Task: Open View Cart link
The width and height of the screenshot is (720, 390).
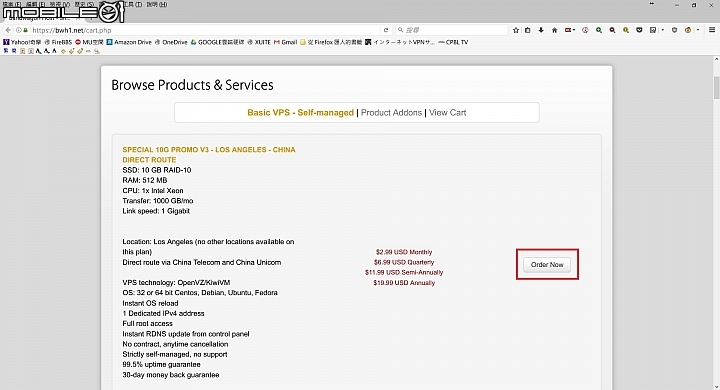Action: click(x=448, y=113)
